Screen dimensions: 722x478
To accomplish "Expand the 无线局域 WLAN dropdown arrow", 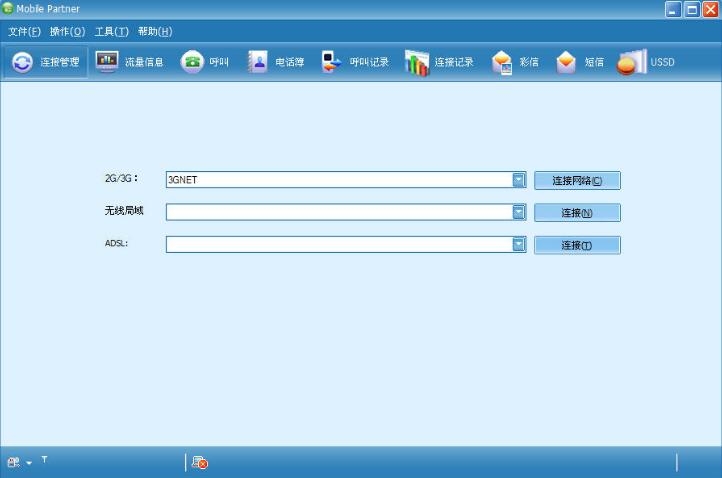I will 519,212.
